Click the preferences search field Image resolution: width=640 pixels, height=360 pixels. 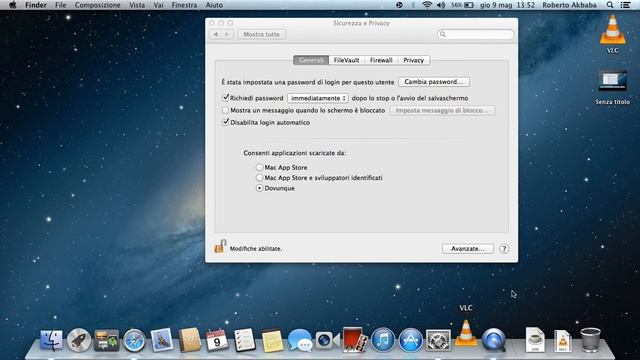click(x=475, y=34)
